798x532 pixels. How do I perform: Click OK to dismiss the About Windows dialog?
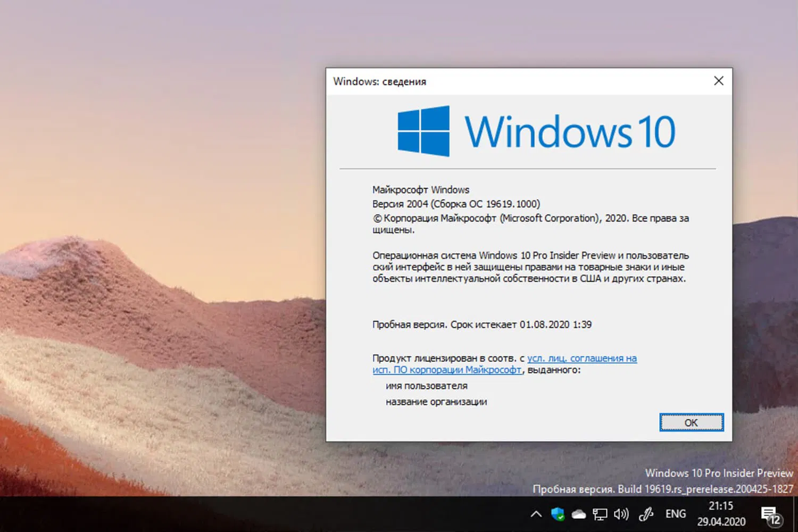coord(691,422)
